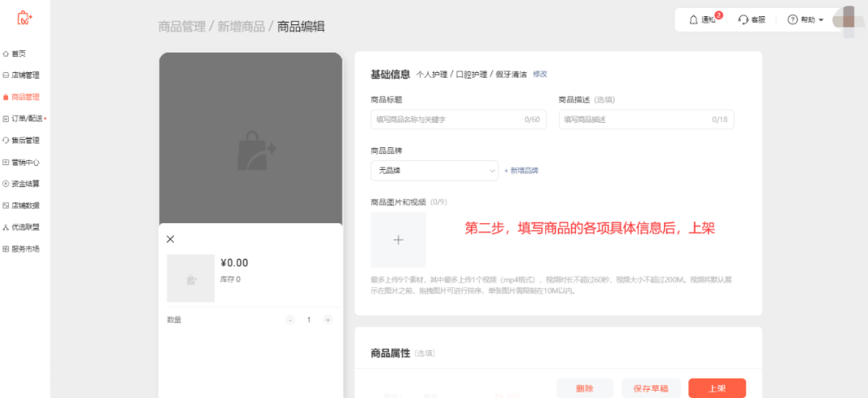Click the shopping bag preview placeholder
868x398 pixels.
[256, 150]
